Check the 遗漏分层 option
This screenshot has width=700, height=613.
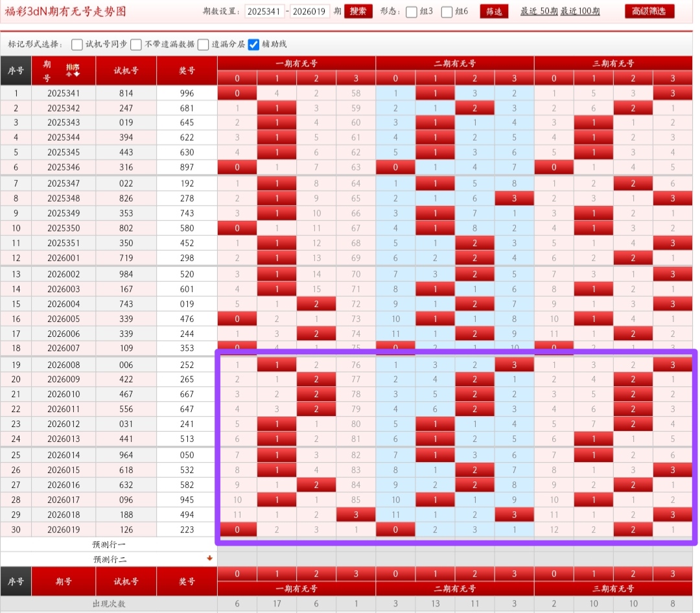click(203, 45)
